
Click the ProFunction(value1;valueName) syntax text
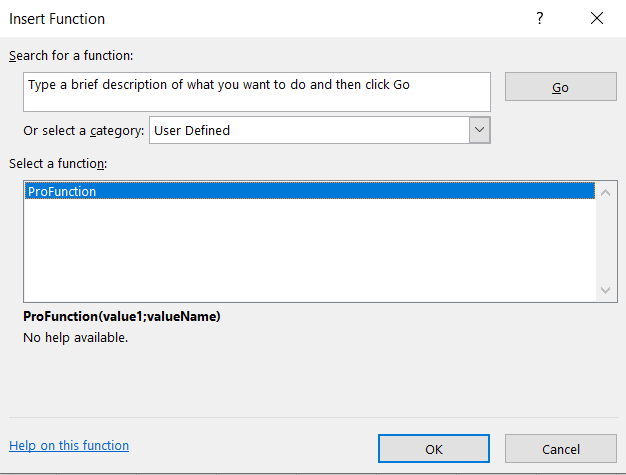click(x=122, y=316)
